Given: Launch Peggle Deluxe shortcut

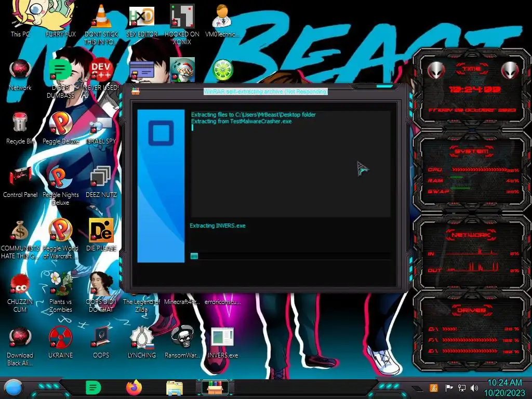Looking at the screenshot, I should pyautogui.click(x=60, y=128).
